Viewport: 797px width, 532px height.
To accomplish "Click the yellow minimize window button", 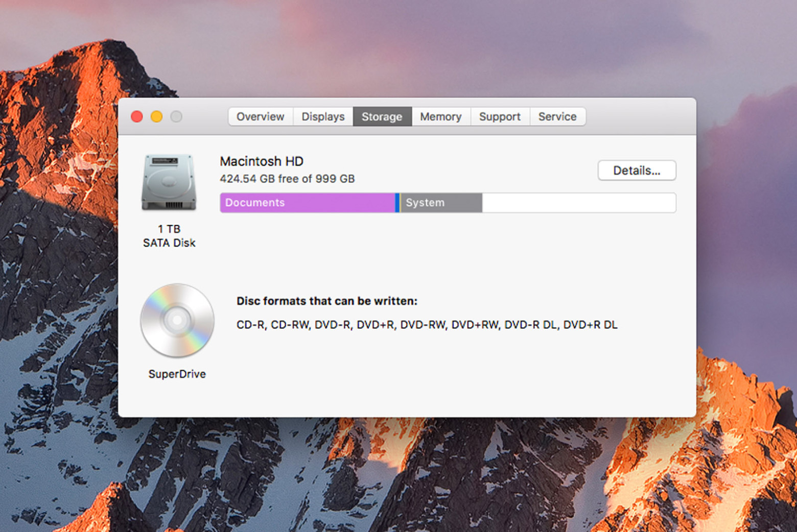I will pyautogui.click(x=156, y=116).
